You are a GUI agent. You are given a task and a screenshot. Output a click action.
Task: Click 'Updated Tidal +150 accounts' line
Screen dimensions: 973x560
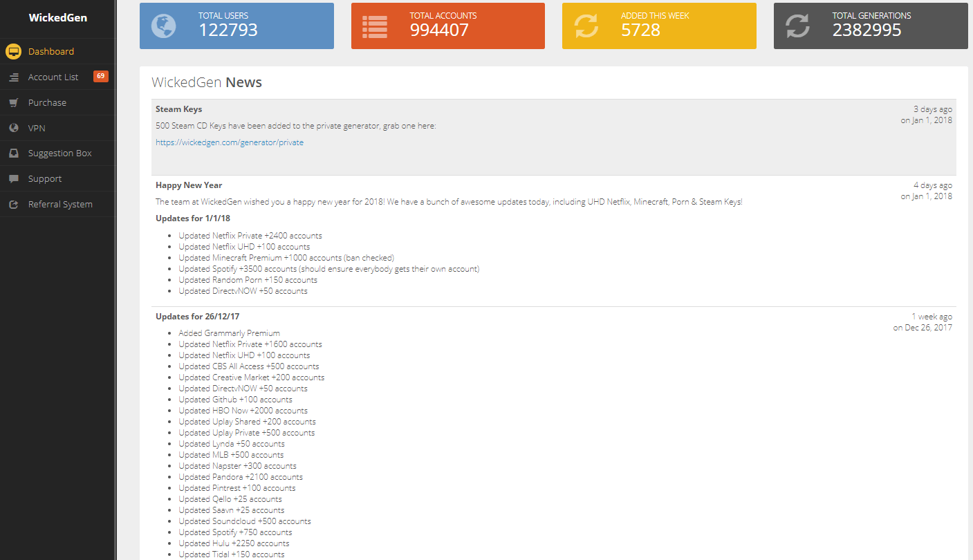coord(232,554)
